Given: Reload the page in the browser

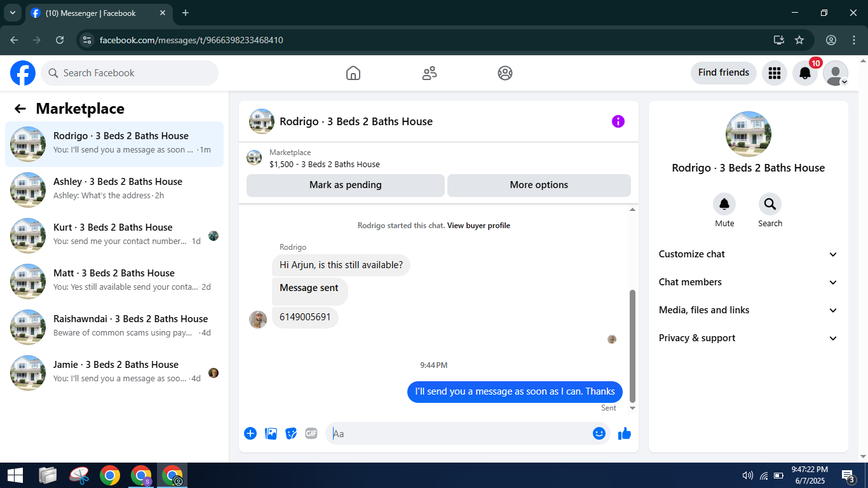Looking at the screenshot, I should (x=60, y=40).
